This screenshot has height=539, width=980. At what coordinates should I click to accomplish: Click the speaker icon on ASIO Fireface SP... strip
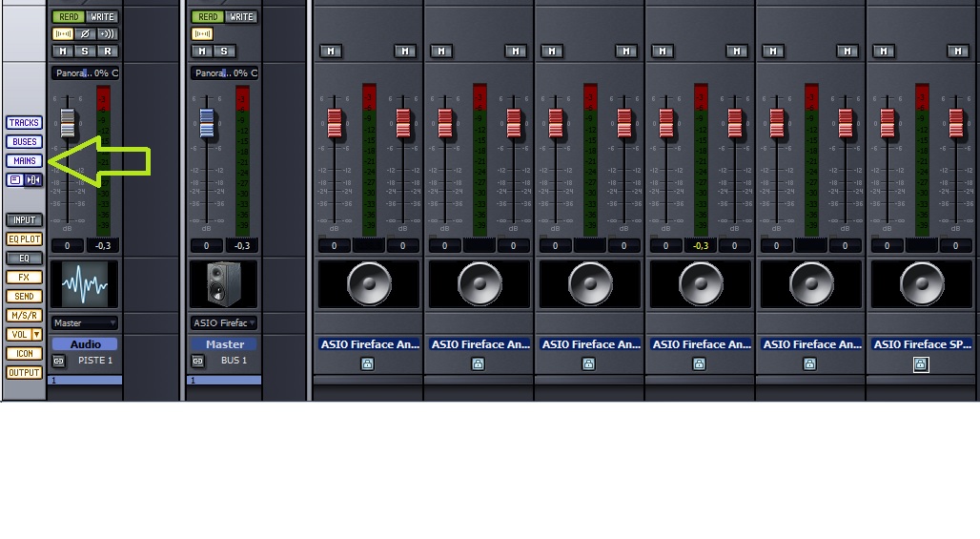pos(922,284)
